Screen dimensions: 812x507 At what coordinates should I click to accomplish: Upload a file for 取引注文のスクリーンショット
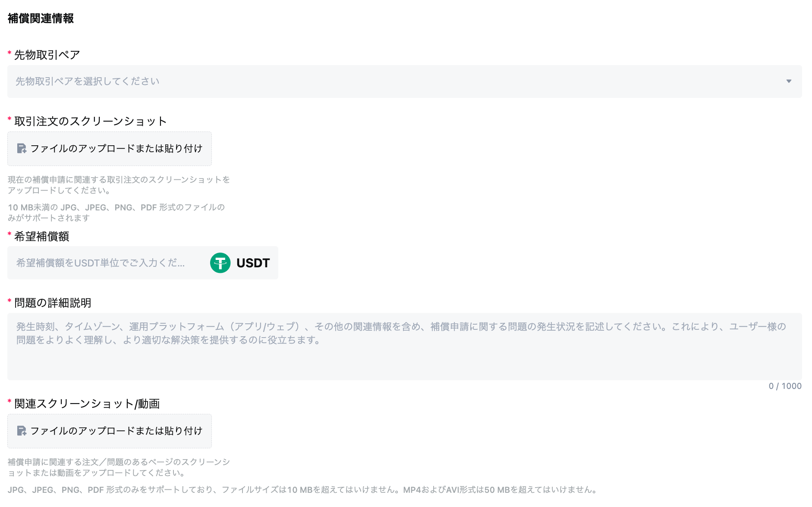pyautogui.click(x=110, y=149)
